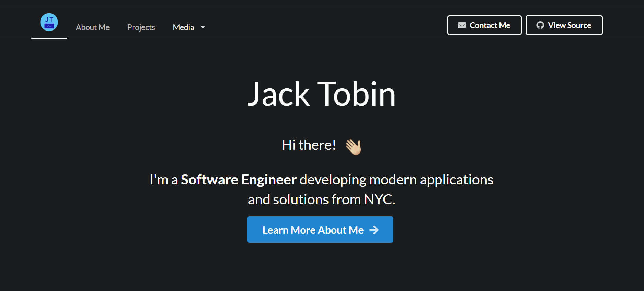Expand the Media dropdown caret
The width and height of the screenshot is (644, 291).
[203, 27]
